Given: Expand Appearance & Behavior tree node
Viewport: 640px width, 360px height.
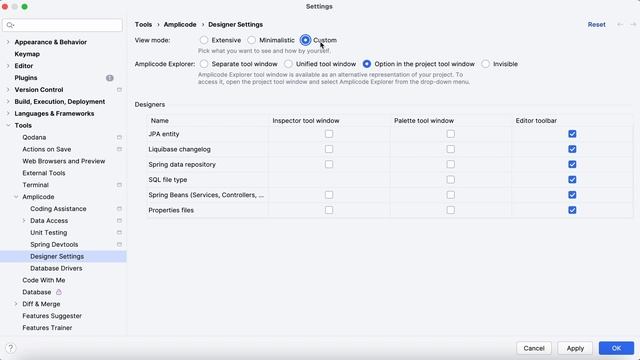Looking at the screenshot, I should 8,42.
